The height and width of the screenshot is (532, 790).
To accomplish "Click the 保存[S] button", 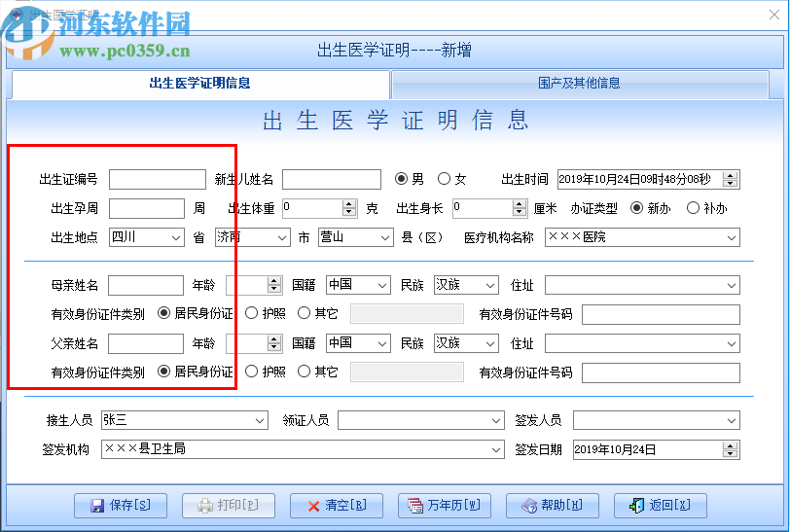I will point(121,506).
